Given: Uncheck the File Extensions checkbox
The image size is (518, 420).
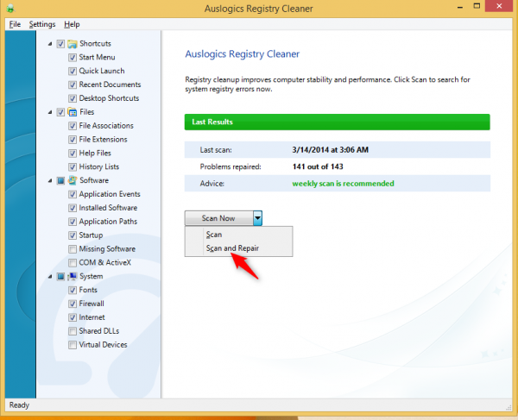Looking at the screenshot, I should (x=73, y=140).
